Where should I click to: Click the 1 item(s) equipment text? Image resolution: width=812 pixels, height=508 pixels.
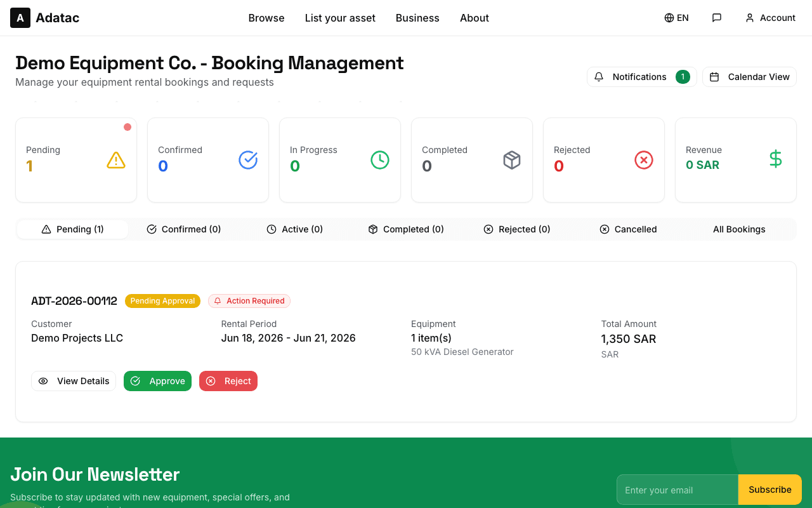tap(431, 338)
